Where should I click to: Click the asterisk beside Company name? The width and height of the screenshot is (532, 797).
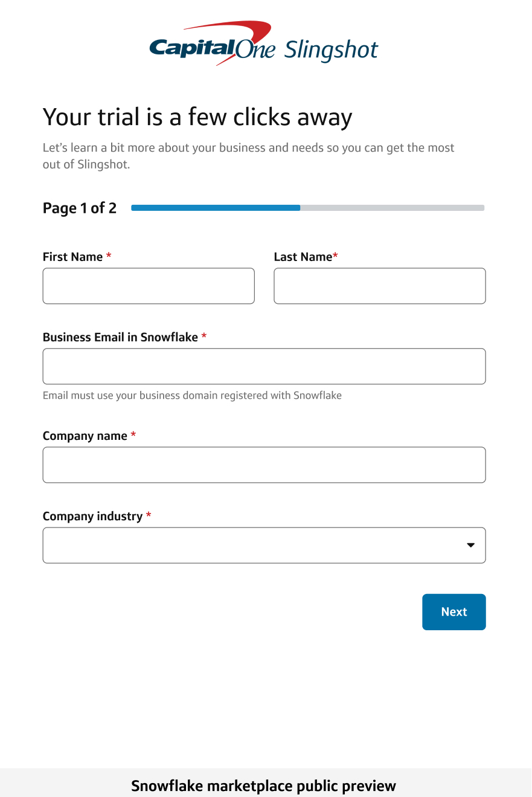133,435
